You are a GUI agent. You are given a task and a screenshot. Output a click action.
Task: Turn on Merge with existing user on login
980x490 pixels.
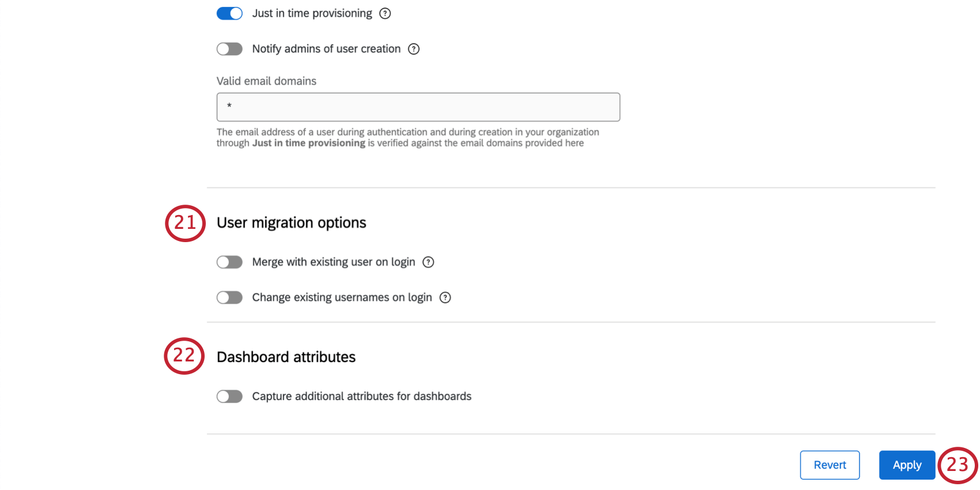point(229,262)
